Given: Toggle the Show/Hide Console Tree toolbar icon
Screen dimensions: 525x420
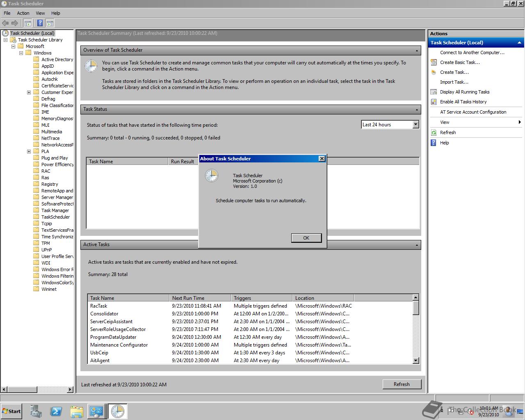Looking at the screenshot, I should (28, 23).
